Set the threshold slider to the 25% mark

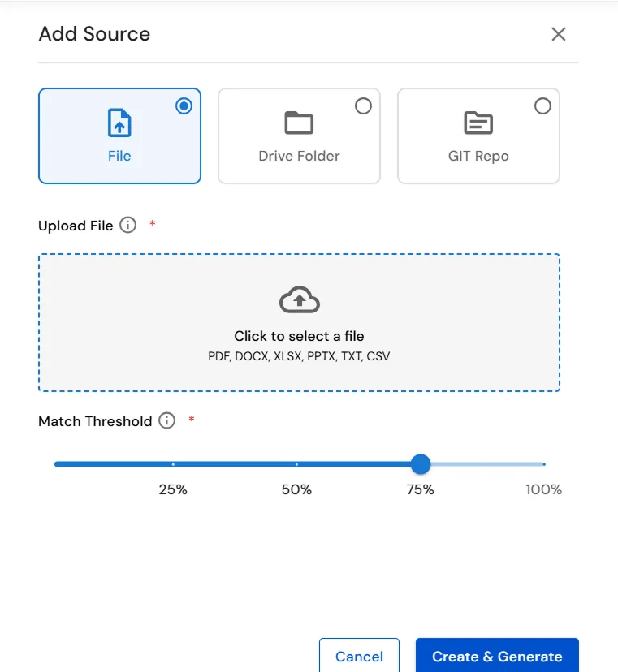pyautogui.click(x=173, y=464)
